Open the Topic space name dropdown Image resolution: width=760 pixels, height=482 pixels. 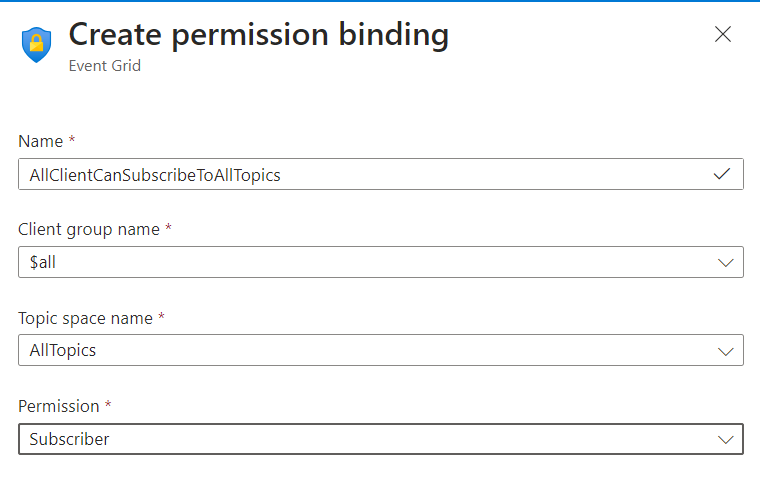(380, 350)
